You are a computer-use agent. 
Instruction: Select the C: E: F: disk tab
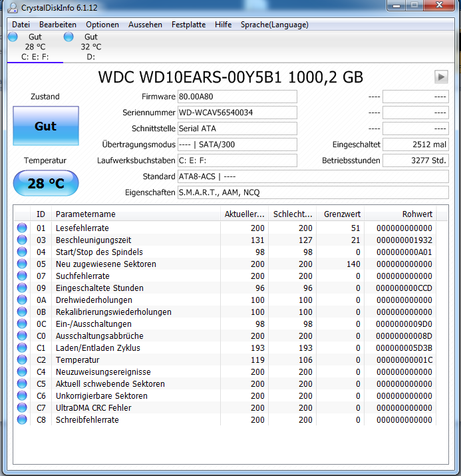click(x=35, y=47)
